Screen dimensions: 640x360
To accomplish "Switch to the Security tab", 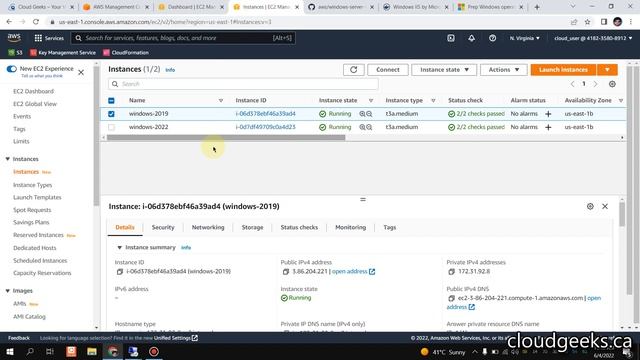I will coord(163,227).
